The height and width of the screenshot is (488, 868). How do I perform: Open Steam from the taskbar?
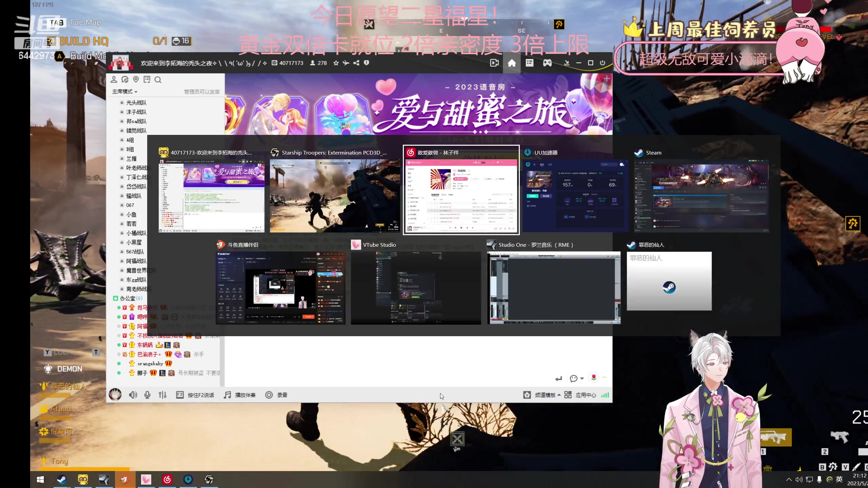click(x=61, y=480)
